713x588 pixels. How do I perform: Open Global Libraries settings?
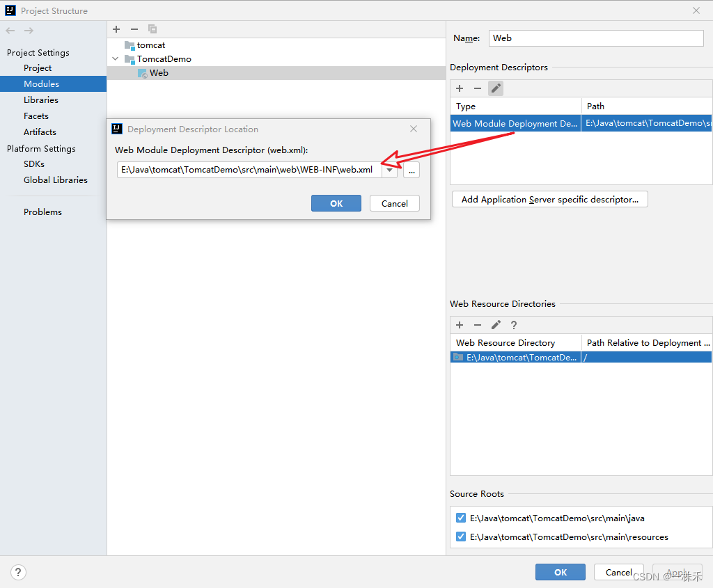tap(56, 180)
